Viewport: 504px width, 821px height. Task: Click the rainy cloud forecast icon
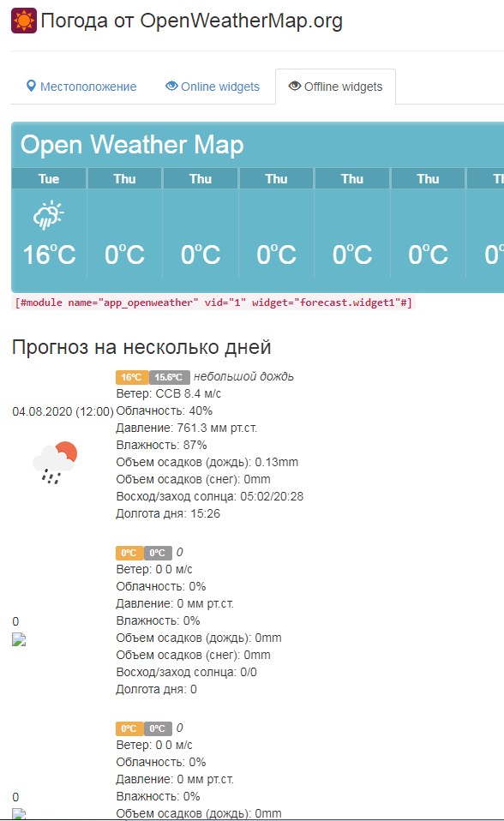tap(55, 462)
